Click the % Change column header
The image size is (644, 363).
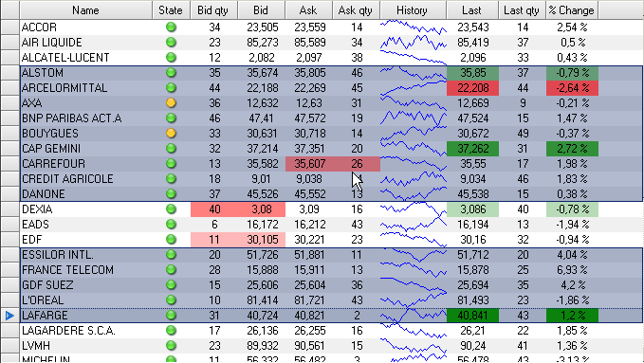click(572, 10)
